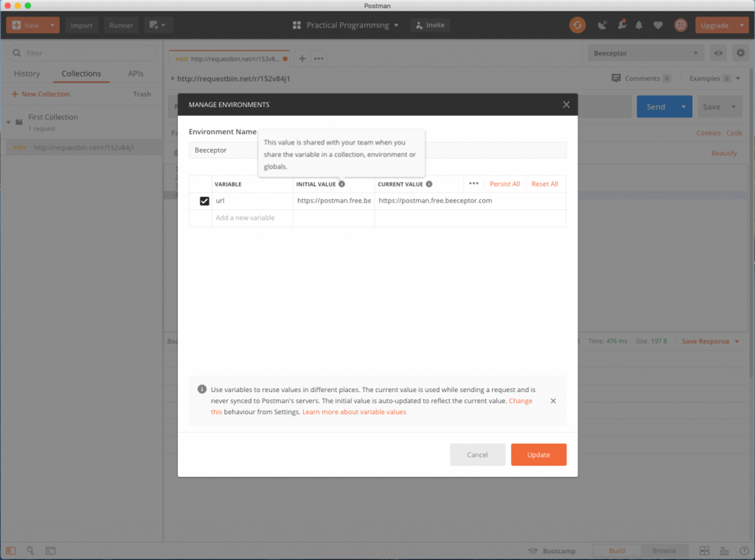Close the Manage Environments dialog
Image resolution: width=755 pixels, height=560 pixels.
(x=566, y=104)
